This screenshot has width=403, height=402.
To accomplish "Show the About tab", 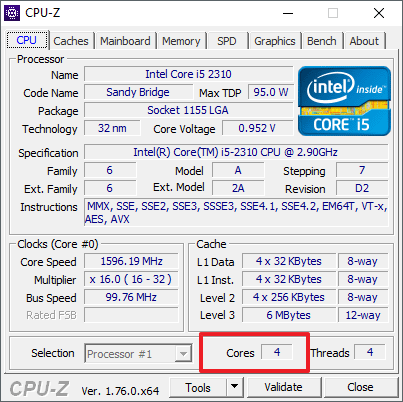I will (364, 41).
